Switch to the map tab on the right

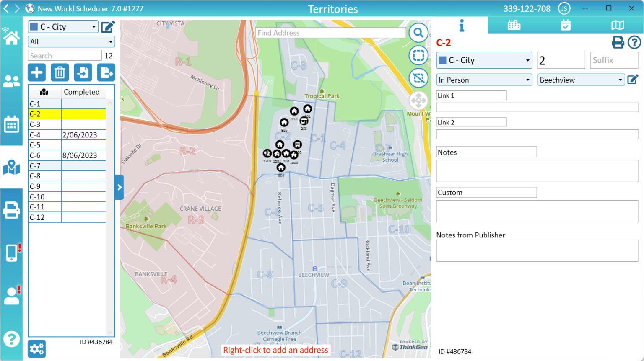[x=618, y=25]
